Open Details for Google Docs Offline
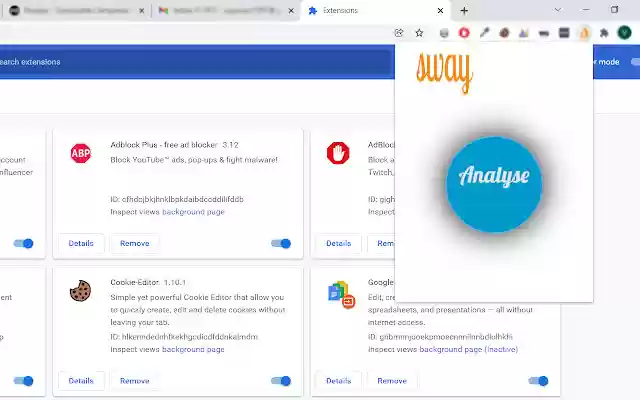The width and height of the screenshot is (640, 400). point(338,381)
